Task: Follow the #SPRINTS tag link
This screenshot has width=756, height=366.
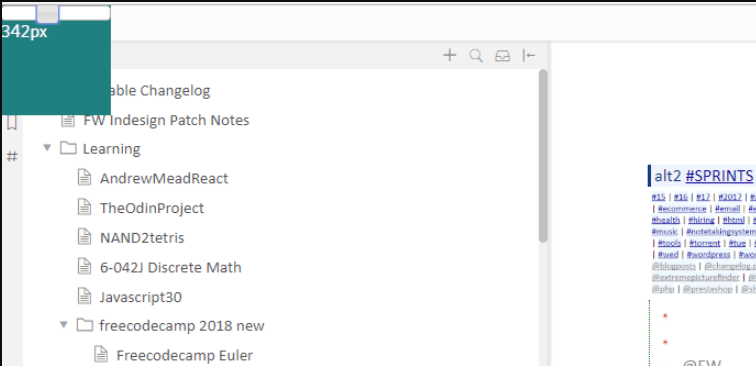Action: pyautogui.click(x=719, y=176)
